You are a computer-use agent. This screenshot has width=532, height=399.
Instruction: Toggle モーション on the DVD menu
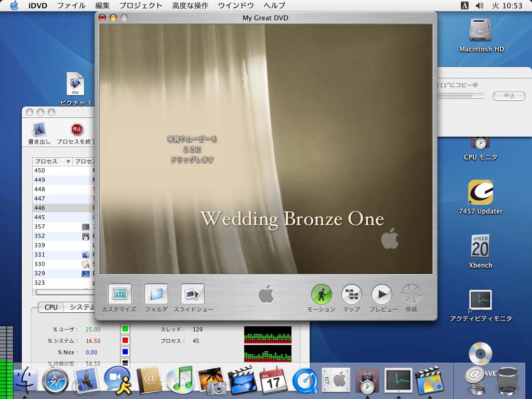321,294
